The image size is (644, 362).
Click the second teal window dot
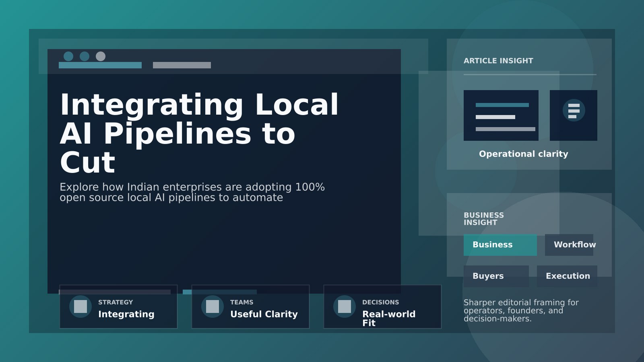click(85, 56)
